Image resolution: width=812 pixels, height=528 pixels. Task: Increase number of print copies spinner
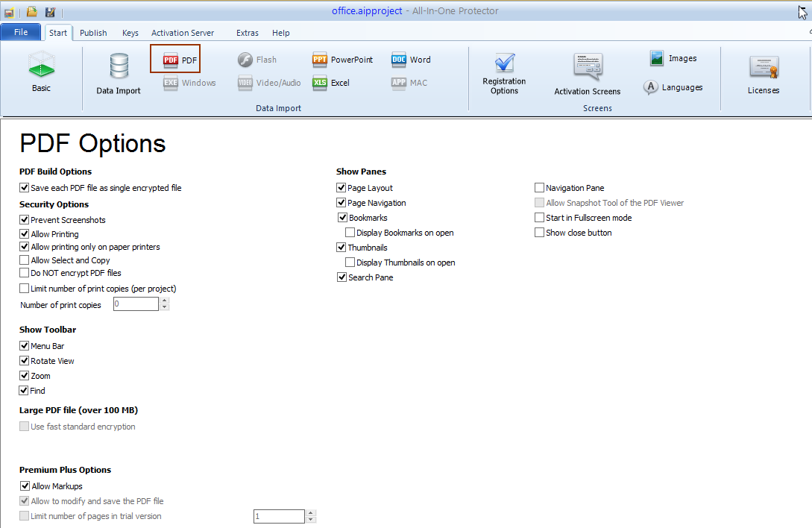point(165,301)
